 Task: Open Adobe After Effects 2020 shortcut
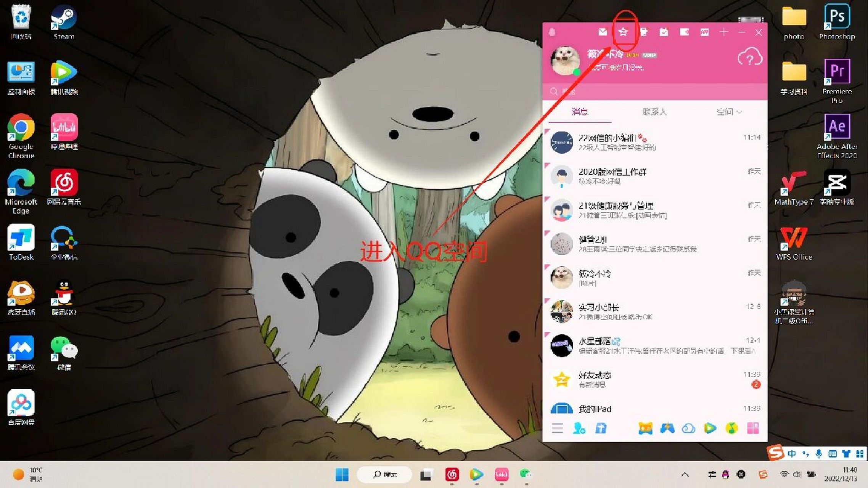837,136
